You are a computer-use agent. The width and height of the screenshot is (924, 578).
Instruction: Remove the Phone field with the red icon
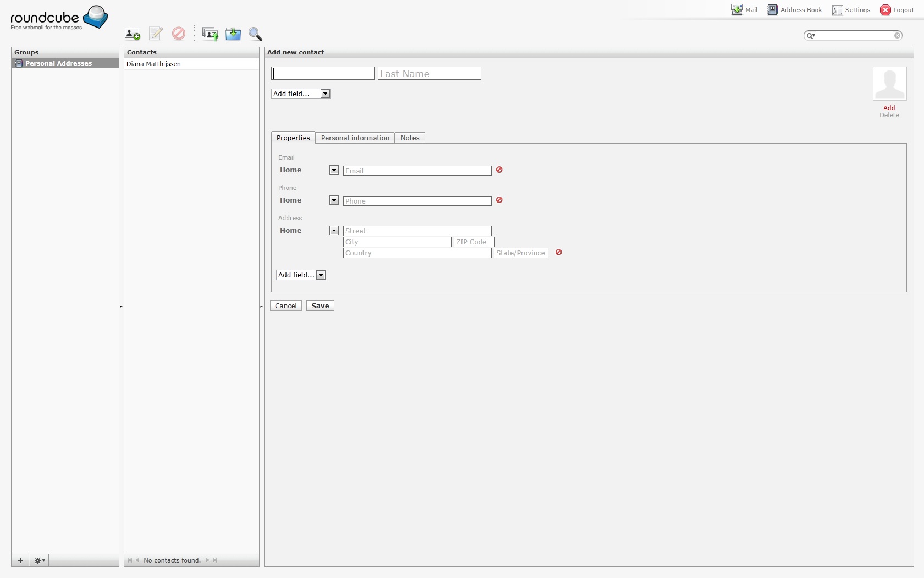tap(499, 200)
